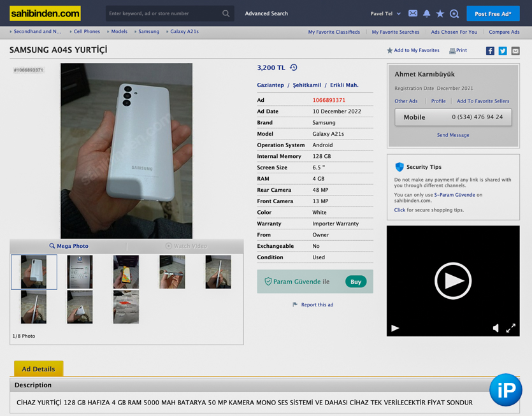Go to Galaxy A21s breadcrumb
The height and width of the screenshot is (416, 532).
(184, 32)
